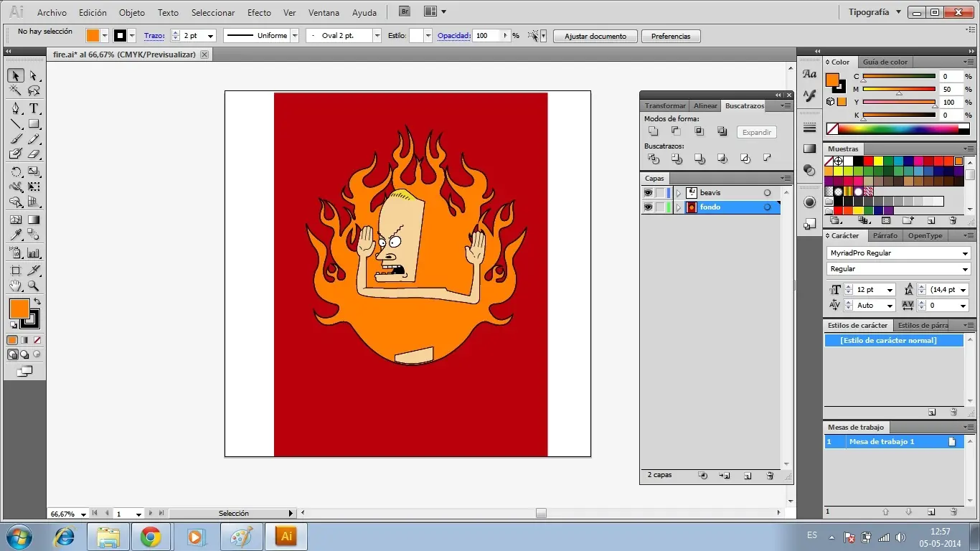Choose the Type tool
The width and height of the screenshot is (980, 551).
(x=34, y=108)
